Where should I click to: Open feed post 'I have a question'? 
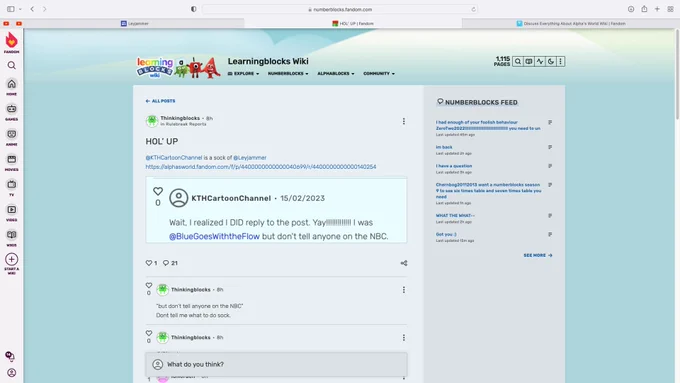pyautogui.click(x=454, y=166)
